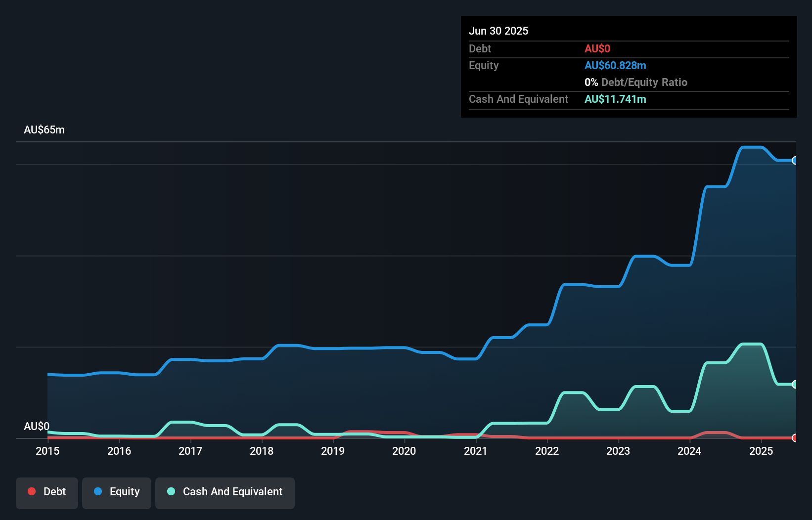The height and width of the screenshot is (520, 812).
Task: Click the AU$11.741m cash value
Action: pyautogui.click(x=615, y=99)
